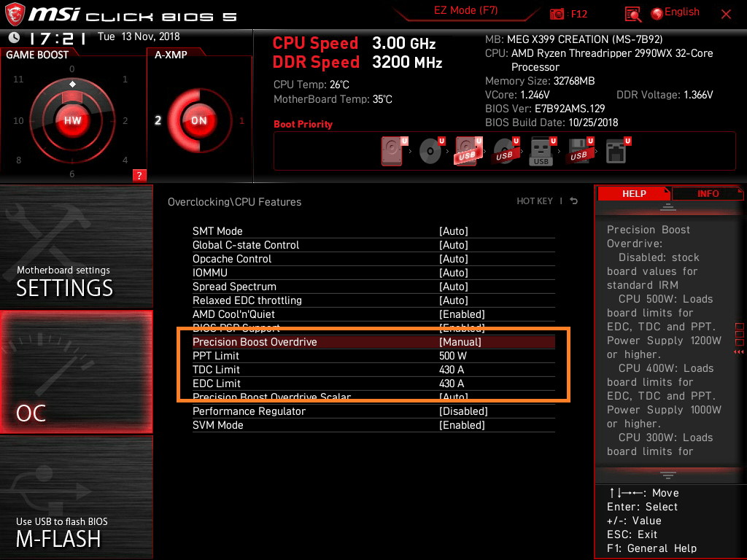The width and height of the screenshot is (747, 560).
Task: Select A-XMP profile 2
Action: point(158,120)
